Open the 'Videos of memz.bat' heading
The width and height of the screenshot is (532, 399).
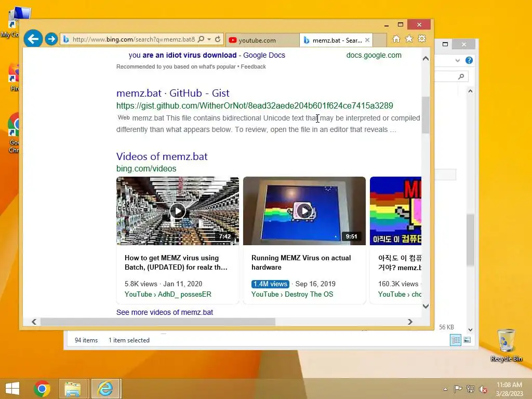point(162,156)
